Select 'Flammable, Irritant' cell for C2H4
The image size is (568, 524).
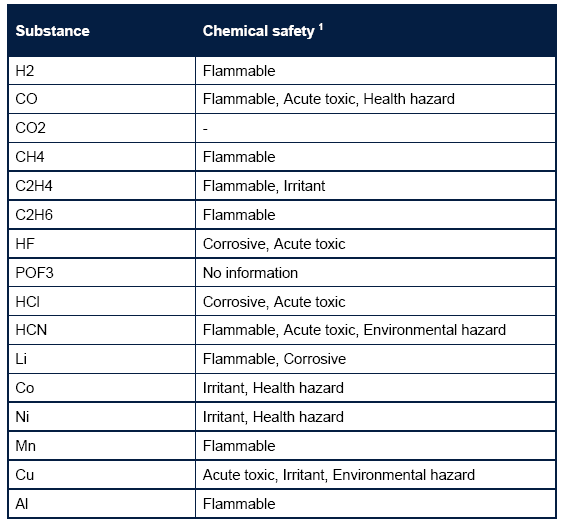click(x=376, y=186)
